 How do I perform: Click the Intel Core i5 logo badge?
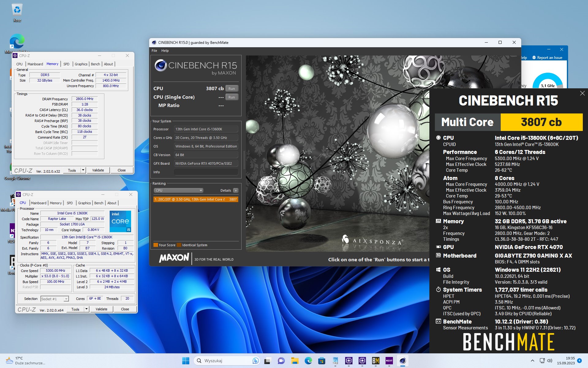[x=120, y=221]
